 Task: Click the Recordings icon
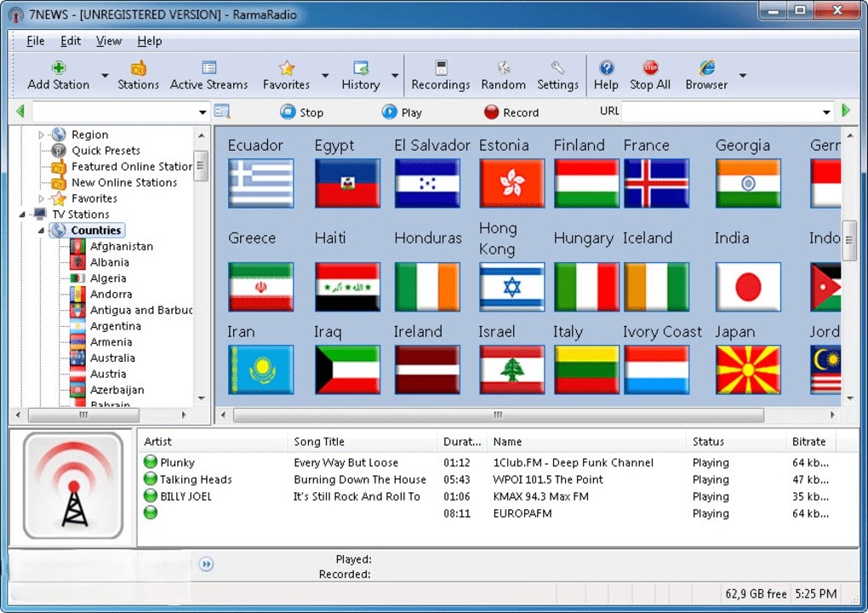tap(440, 68)
